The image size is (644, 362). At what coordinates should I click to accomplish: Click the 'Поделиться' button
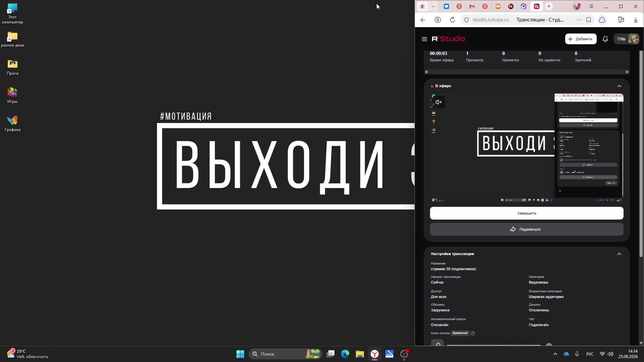(x=527, y=229)
